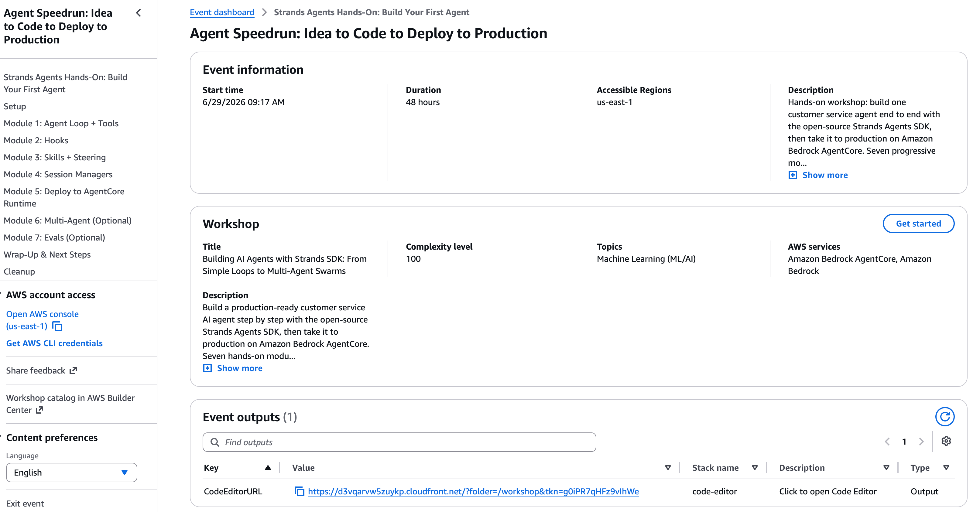Sort outputs by Key column arrow
The width and height of the screenshot is (980, 512).
[268, 468]
